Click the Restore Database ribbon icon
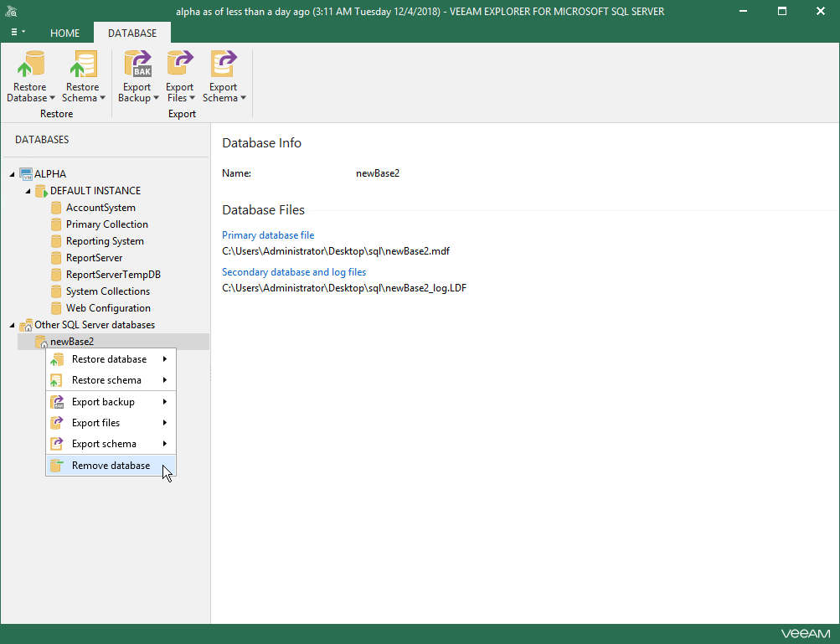 [30, 64]
